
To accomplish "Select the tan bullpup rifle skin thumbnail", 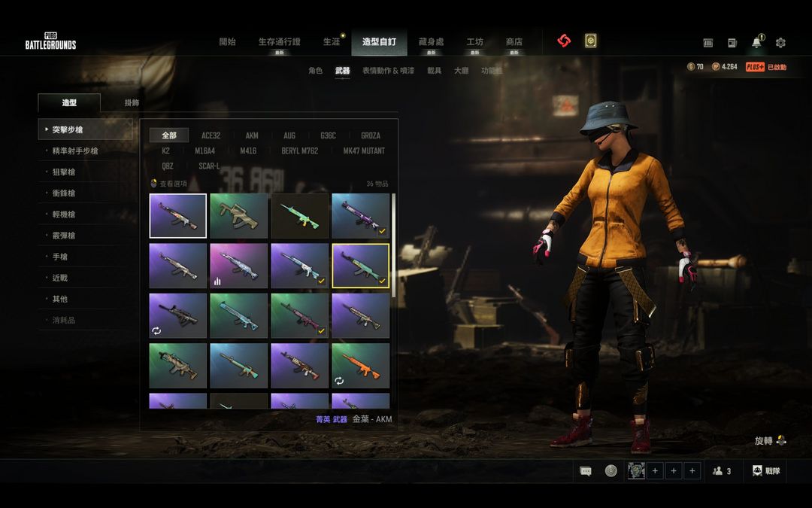I will pyautogui.click(x=239, y=216).
